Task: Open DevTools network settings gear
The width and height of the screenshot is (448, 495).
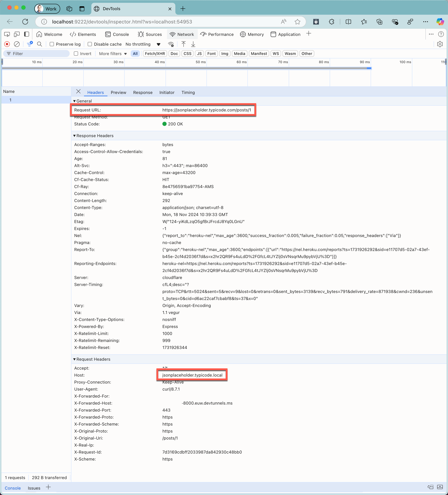Action: (x=440, y=44)
